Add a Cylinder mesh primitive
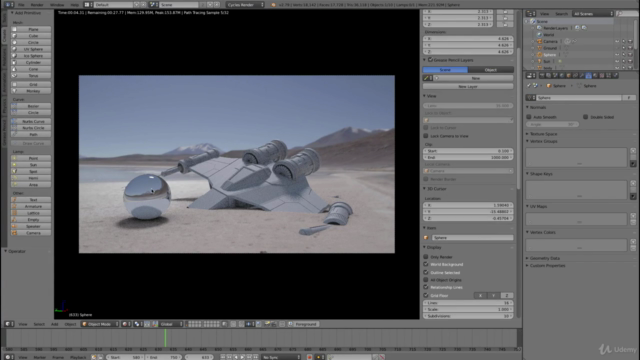 pyautogui.click(x=31, y=62)
